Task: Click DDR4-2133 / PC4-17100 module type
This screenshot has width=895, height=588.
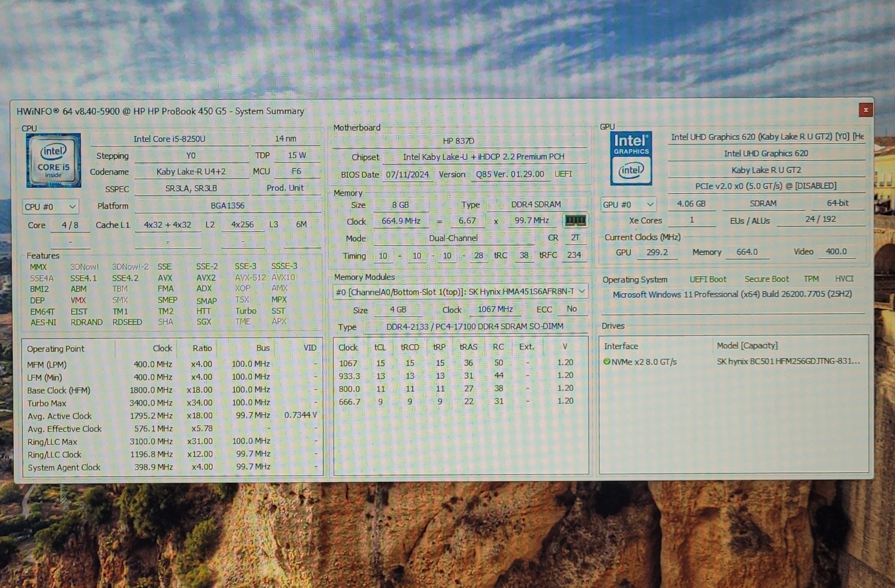Action: 475,326
